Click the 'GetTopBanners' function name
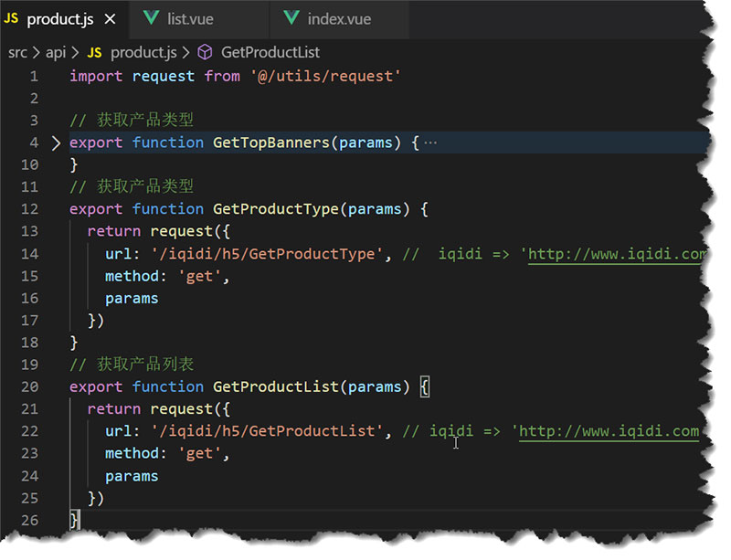The image size is (731, 560). tap(271, 143)
